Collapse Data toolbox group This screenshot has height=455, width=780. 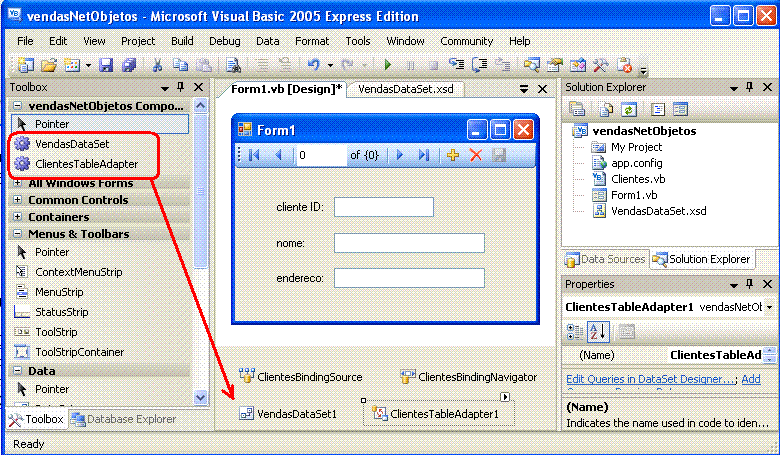(17, 371)
